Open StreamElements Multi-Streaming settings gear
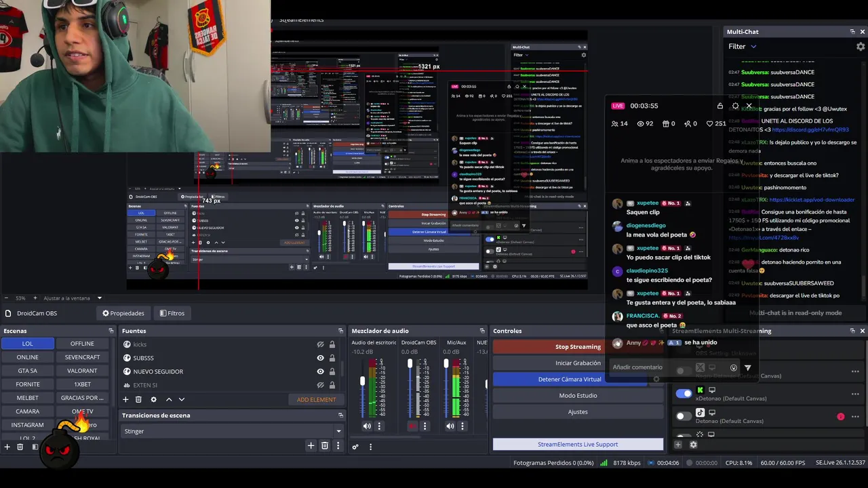 click(x=693, y=445)
